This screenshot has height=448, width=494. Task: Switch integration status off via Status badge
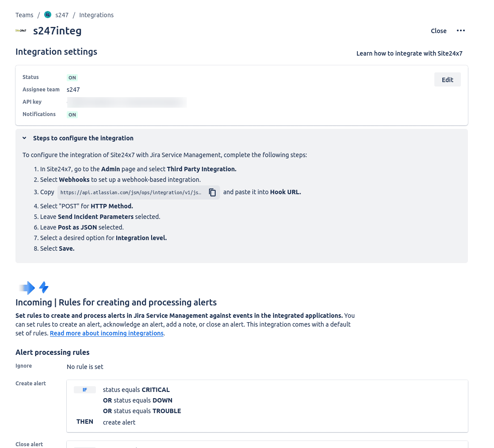pos(72,77)
